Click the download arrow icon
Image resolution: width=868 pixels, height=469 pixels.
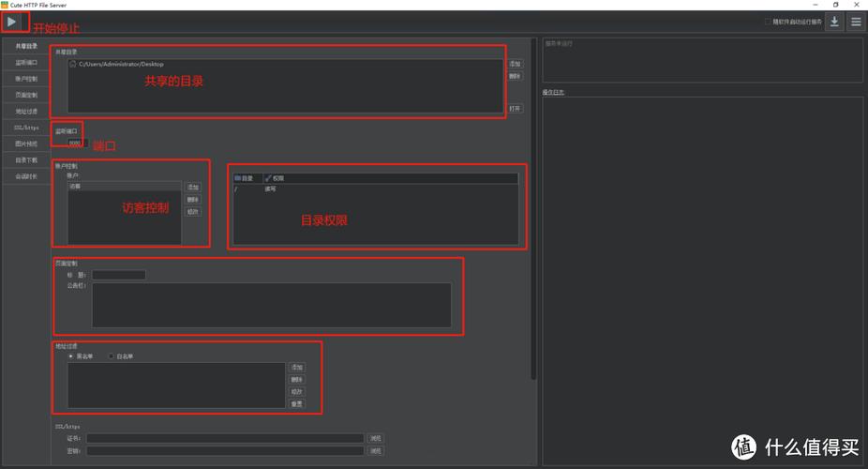(834, 22)
